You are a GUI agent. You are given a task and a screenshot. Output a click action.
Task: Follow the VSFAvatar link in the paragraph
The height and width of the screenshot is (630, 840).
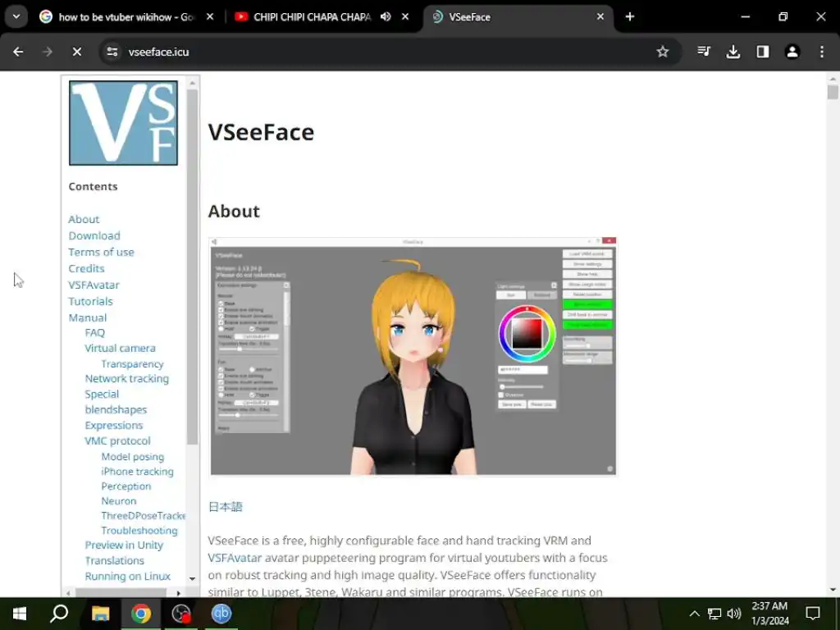[235, 558]
